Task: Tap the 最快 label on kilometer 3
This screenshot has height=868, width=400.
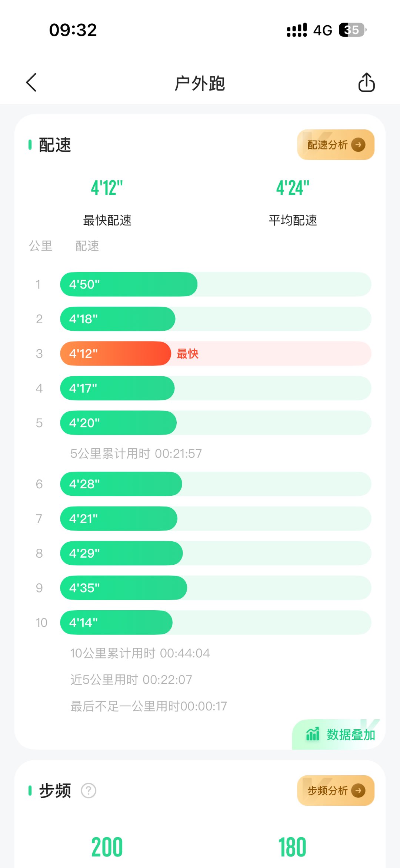Action: click(187, 354)
